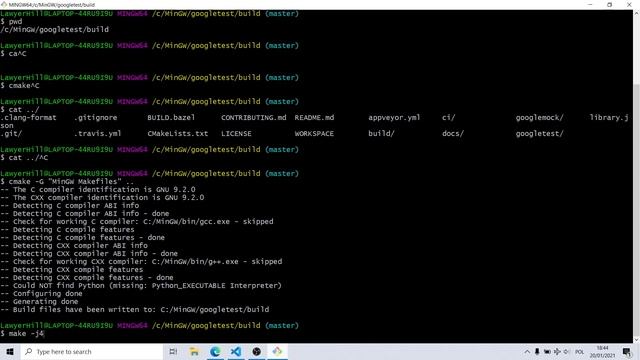
Task: Open the microphone tray icon
Action: pyautogui.click(x=537, y=351)
